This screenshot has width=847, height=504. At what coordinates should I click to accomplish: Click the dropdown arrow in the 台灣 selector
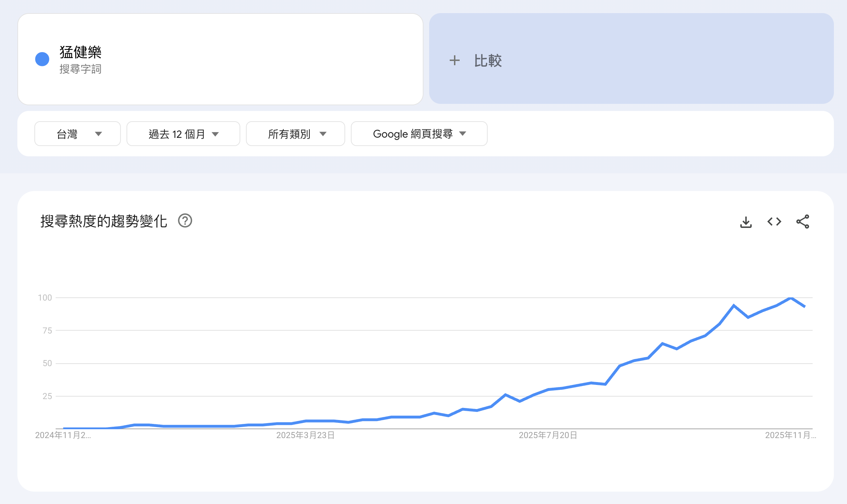(x=99, y=134)
